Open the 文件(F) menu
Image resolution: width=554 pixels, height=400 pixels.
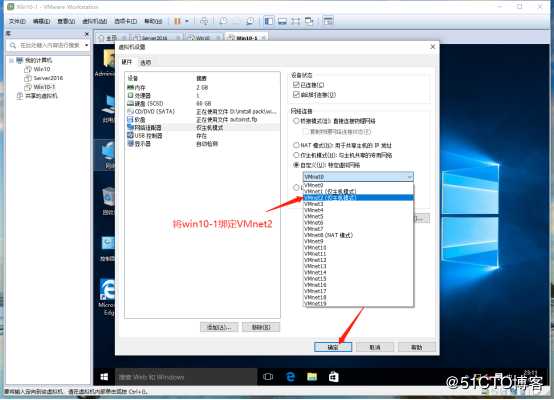coord(17,21)
